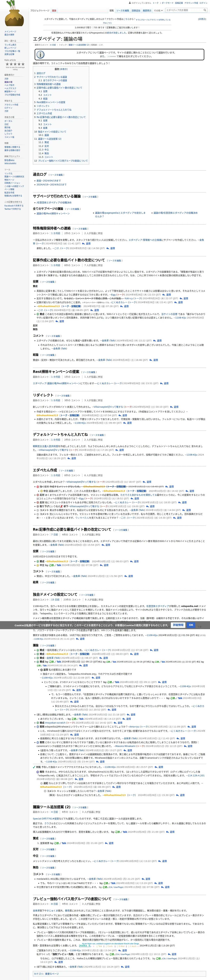Open sidebar link 駅名標Wiki
The image size is (210, 980).
[x=9, y=160]
